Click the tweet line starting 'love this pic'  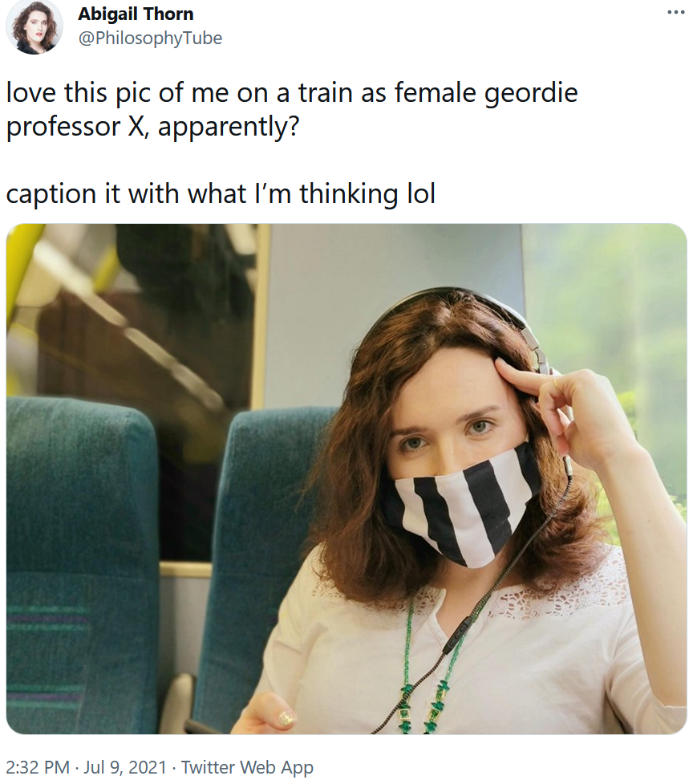292,93
